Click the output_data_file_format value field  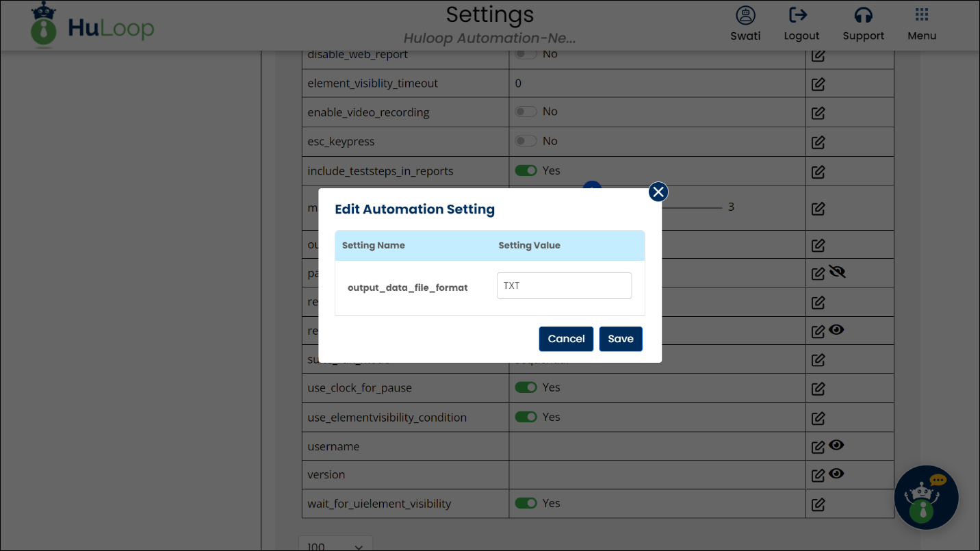click(x=564, y=286)
